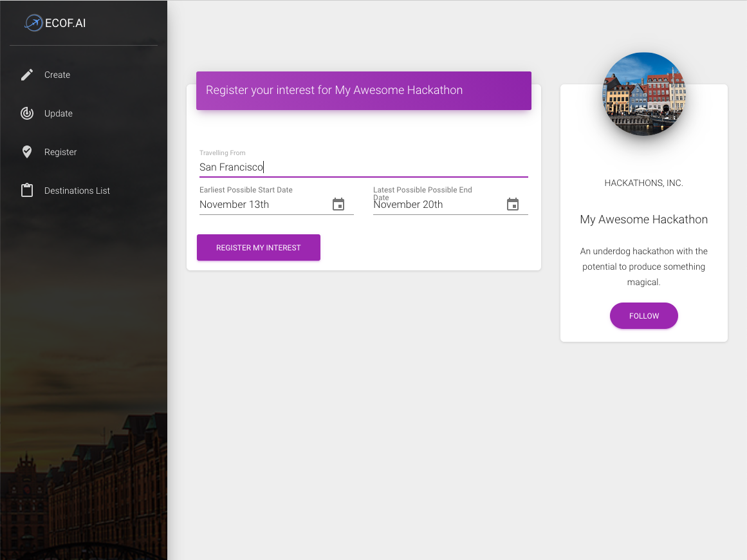Click the radar icon next to Update

pos(27,113)
